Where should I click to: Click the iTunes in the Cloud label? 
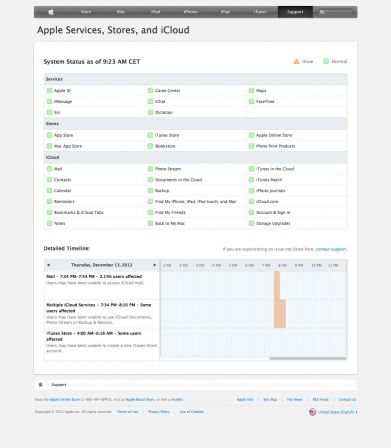275,169
